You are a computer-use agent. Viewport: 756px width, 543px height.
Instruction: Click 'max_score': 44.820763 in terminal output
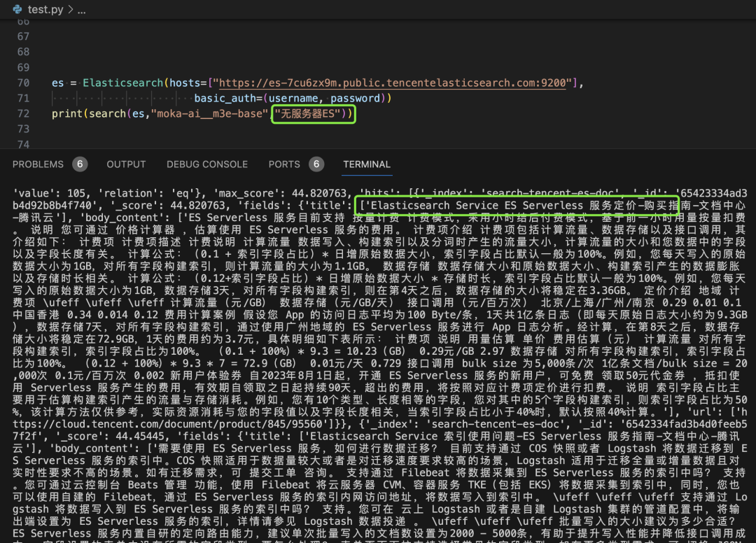279,193
